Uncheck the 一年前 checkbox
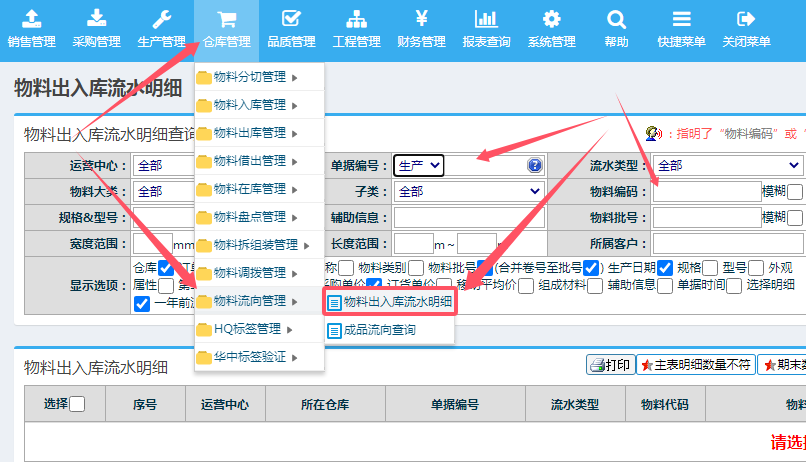 141,304
